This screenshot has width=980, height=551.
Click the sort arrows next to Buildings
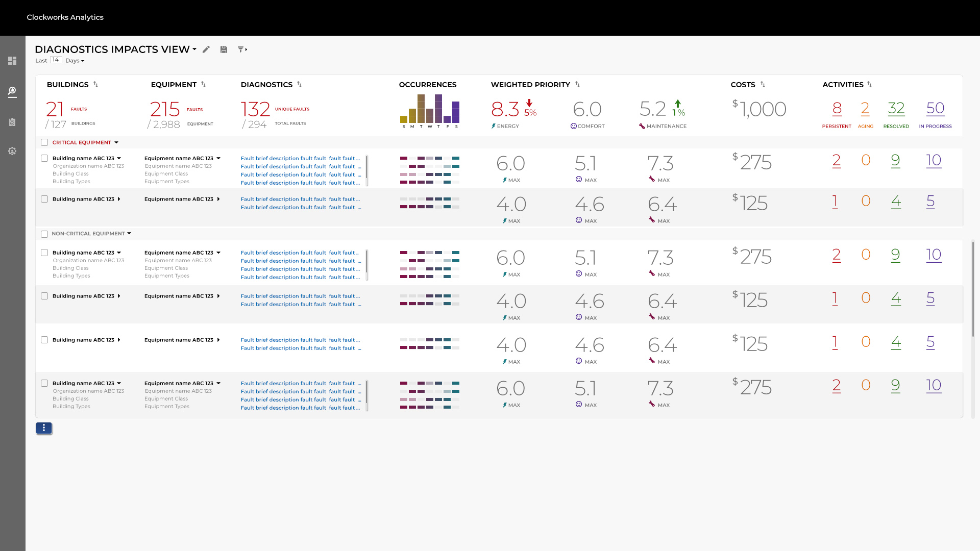[95, 84]
